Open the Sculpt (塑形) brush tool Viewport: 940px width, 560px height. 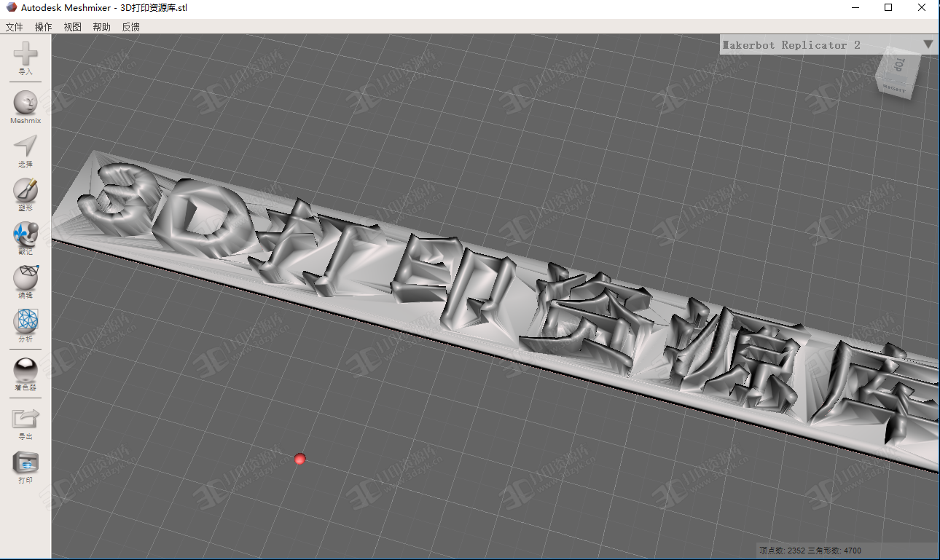26,190
